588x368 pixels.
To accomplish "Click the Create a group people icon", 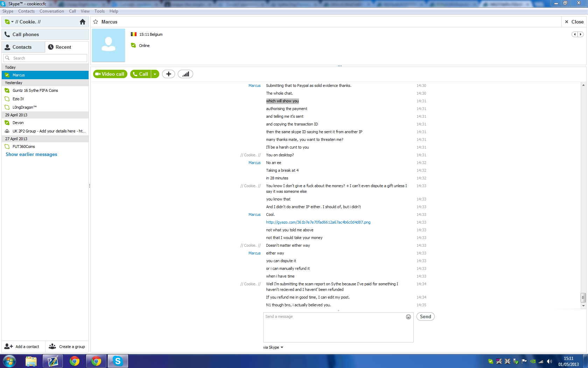I will point(52,346).
